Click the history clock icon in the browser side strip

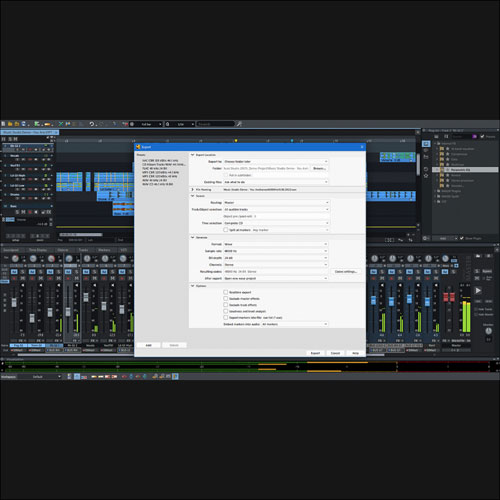[426, 169]
